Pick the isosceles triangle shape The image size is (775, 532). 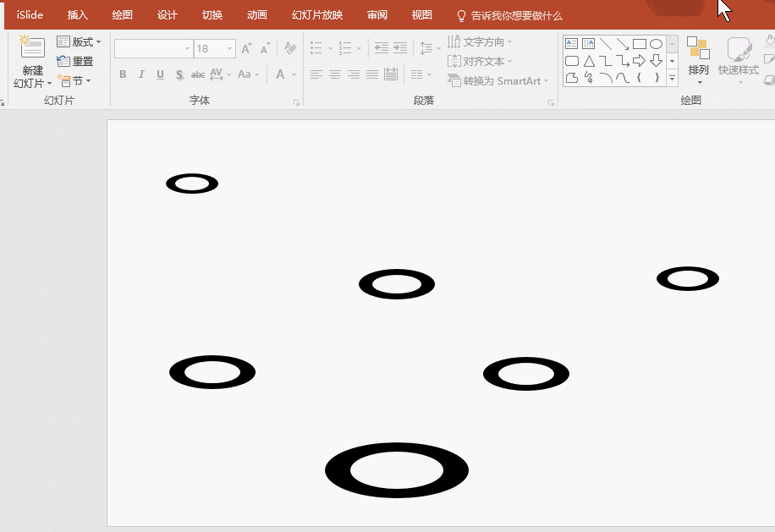(x=589, y=61)
